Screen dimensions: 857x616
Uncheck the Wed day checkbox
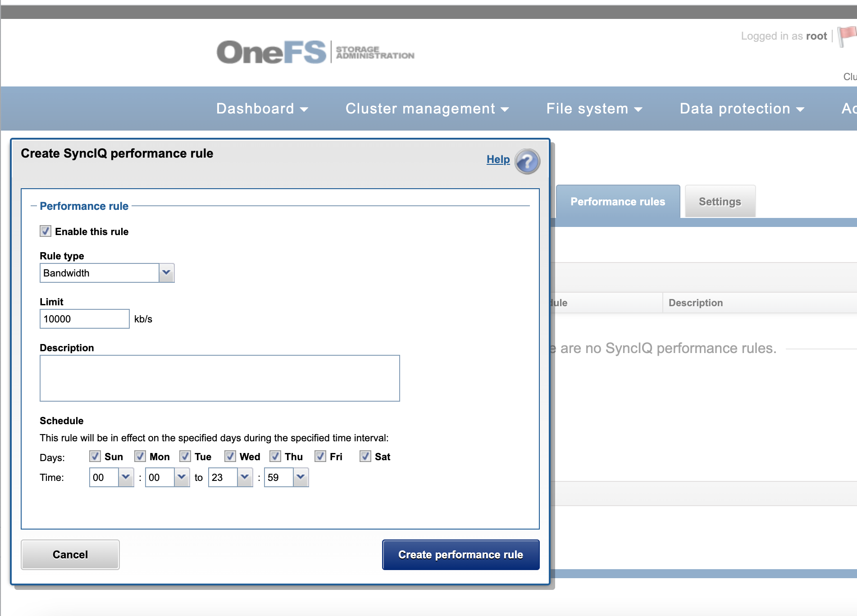click(x=230, y=456)
